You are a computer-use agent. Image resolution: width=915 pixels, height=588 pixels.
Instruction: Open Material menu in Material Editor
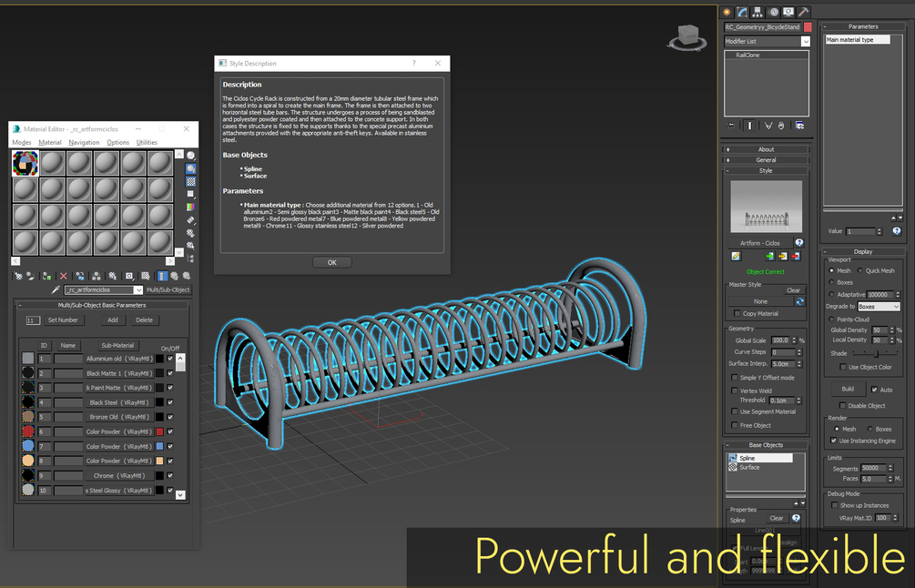49,142
